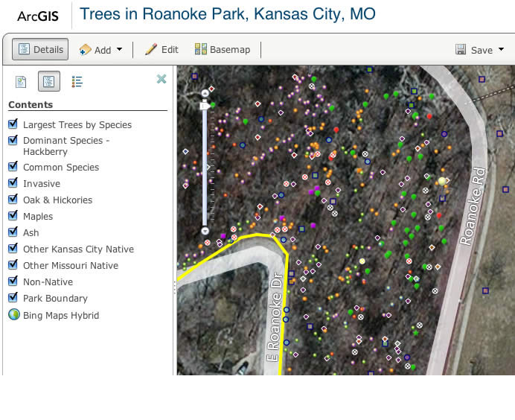The width and height of the screenshot is (515, 420).
Task: Click the Bing Maps Hybrid basemap icon
Action: [x=13, y=315]
